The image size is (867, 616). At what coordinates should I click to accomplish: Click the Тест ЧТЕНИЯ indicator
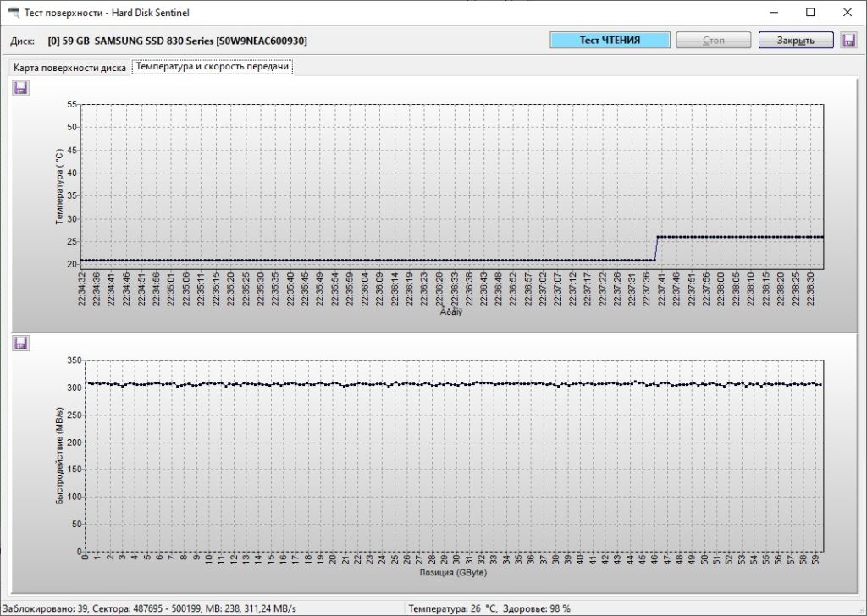[x=610, y=41]
